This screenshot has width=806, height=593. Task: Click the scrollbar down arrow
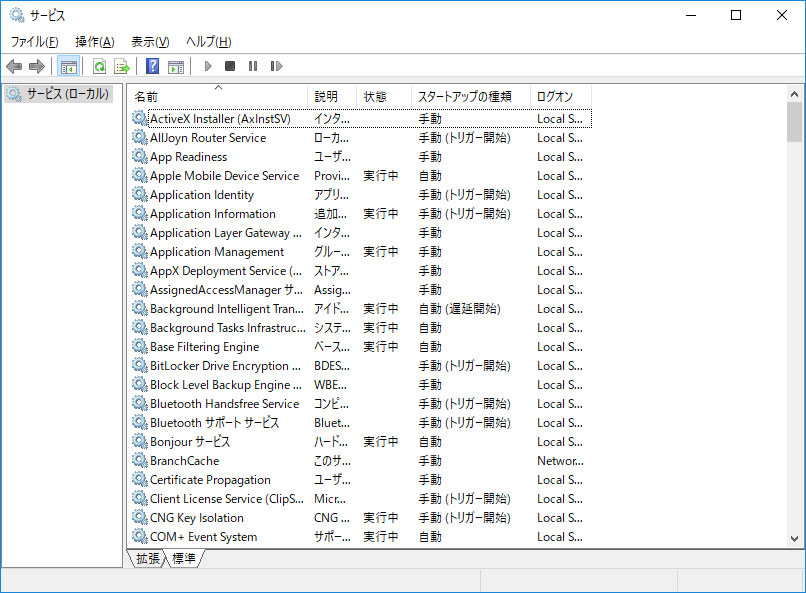pos(794,539)
